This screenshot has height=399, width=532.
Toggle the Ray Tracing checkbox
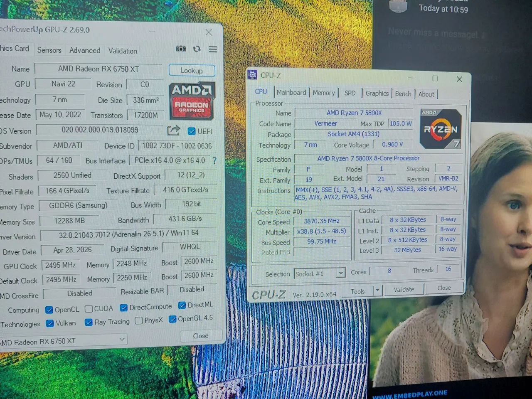coord(89,322)
